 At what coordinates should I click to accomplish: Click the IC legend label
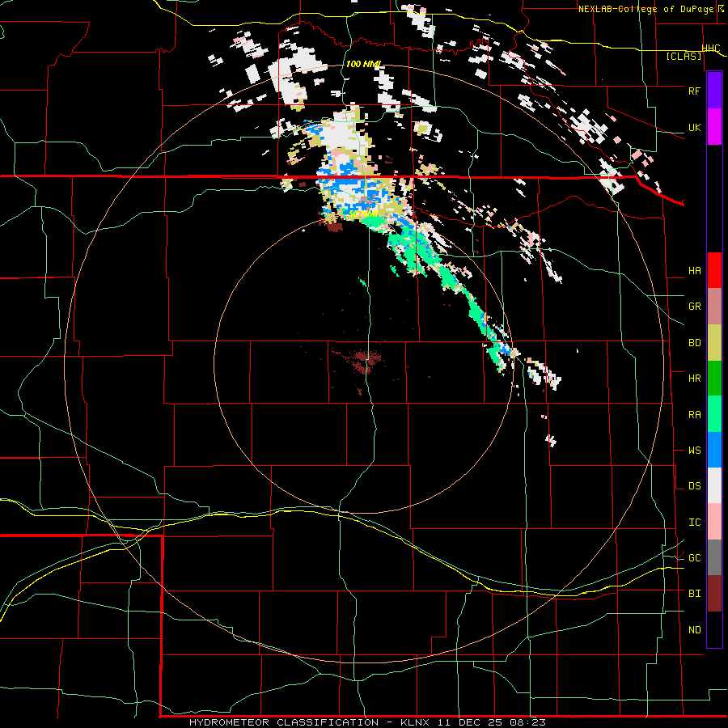pos(694,523)
